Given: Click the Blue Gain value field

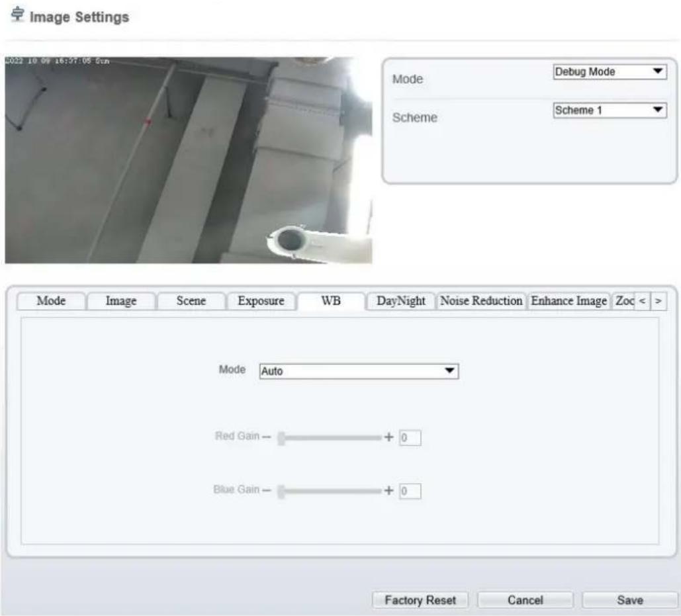Looking at the screenshot, I should point(410,491).
